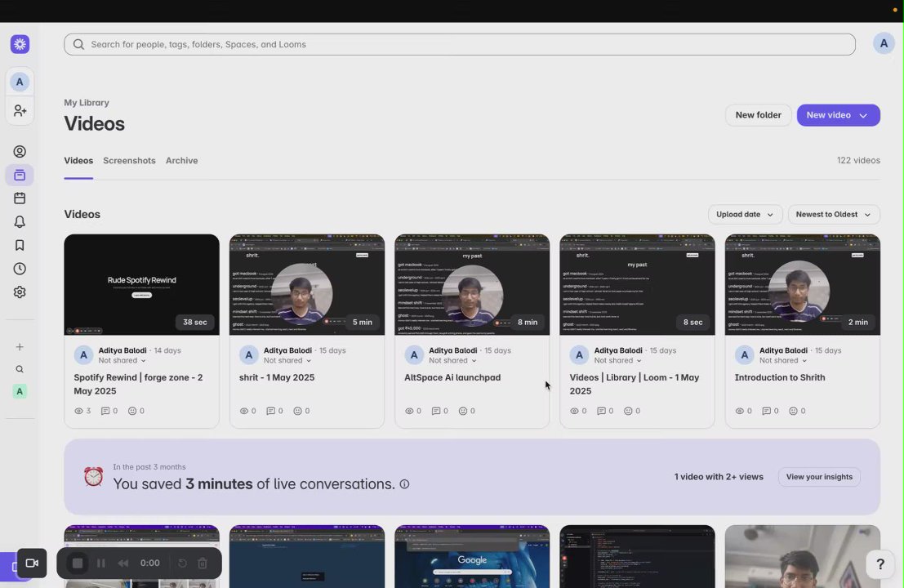Viewport: 904px width, 588px height.
Task: Click the reactions icon on Spotify Rewind card
Action: 132,411
